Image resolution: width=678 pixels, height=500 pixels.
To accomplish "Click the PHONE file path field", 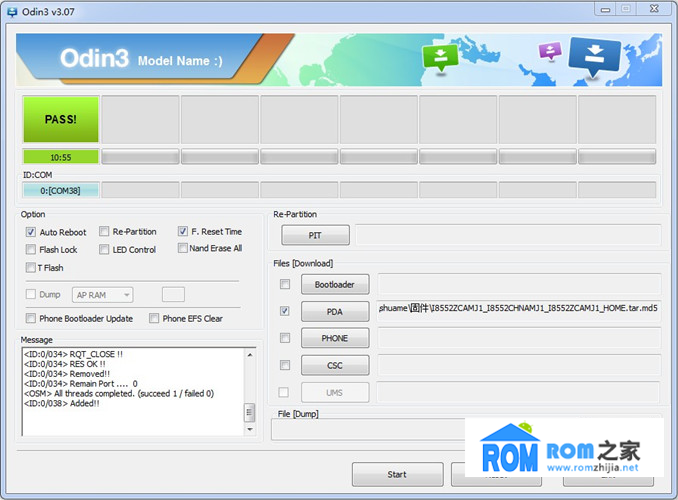I will click(x=519, y=338).
